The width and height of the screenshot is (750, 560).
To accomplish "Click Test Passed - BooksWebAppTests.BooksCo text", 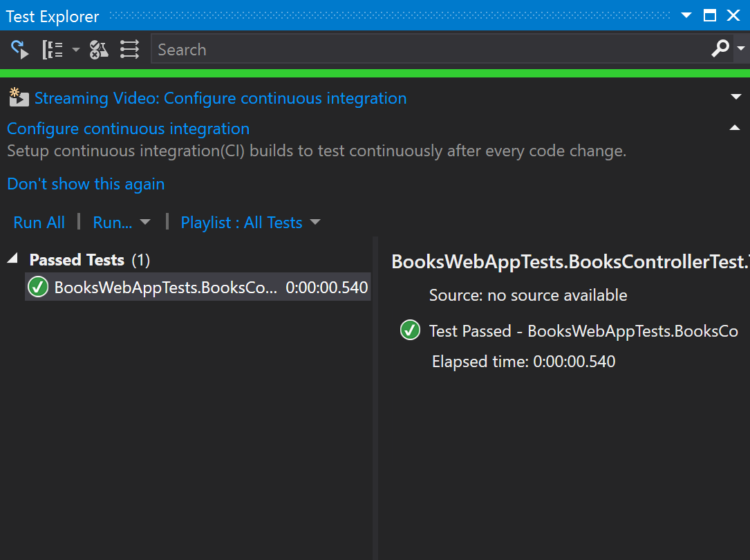I will pos(583,331).
